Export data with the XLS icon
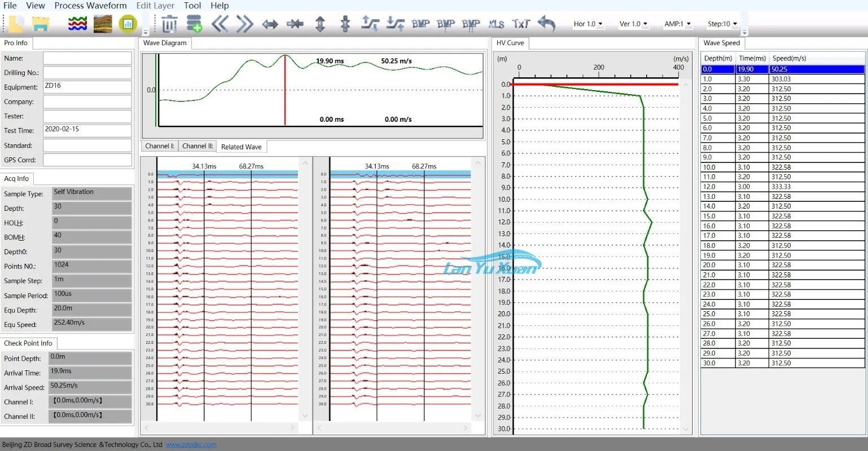This screenshot has width=868, height=451. pos(496,24)
